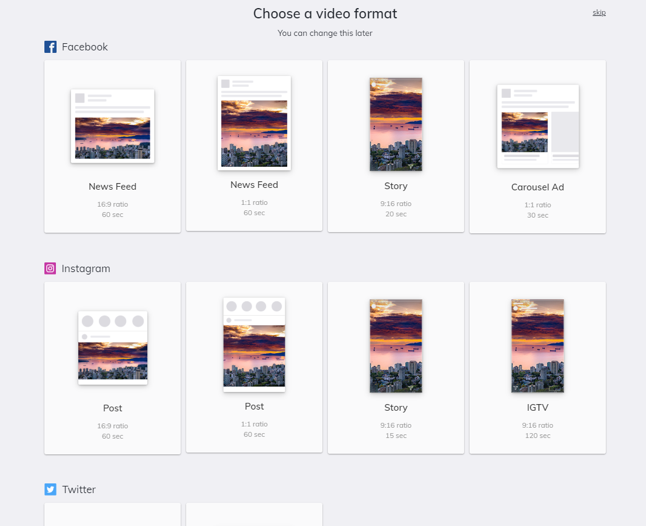
Task: Click the IGTV preview thumbnail
Action: 538,346
